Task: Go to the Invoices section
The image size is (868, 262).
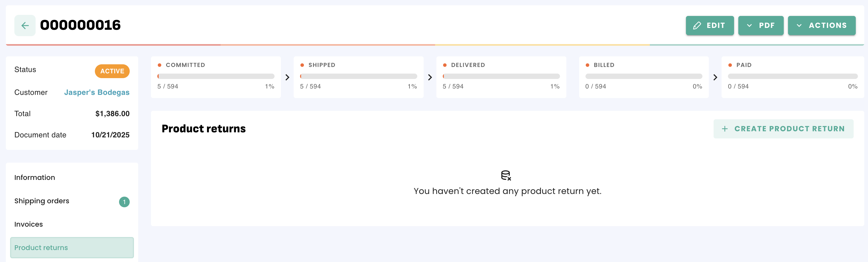Action: [x=29, y=224]
